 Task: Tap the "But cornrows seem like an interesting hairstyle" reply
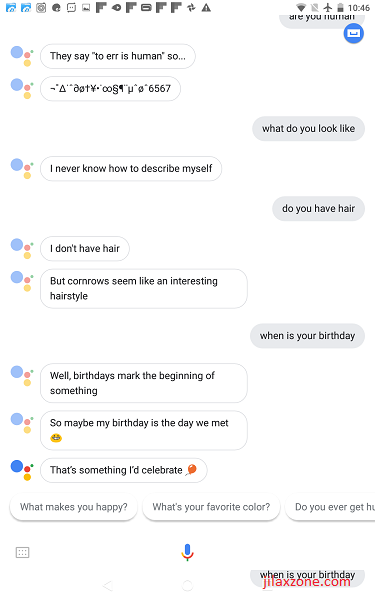pos(144,289)
